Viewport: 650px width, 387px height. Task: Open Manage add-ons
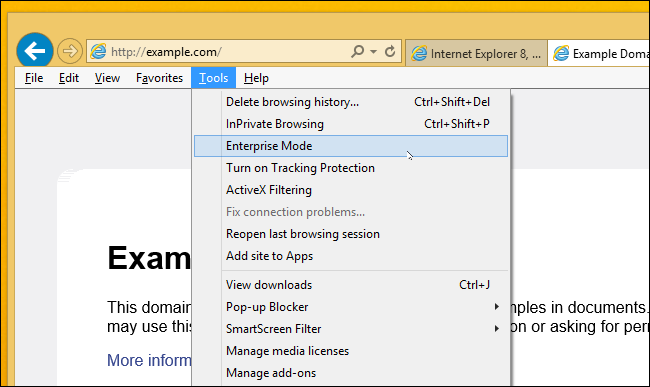[x=351, y=372]
